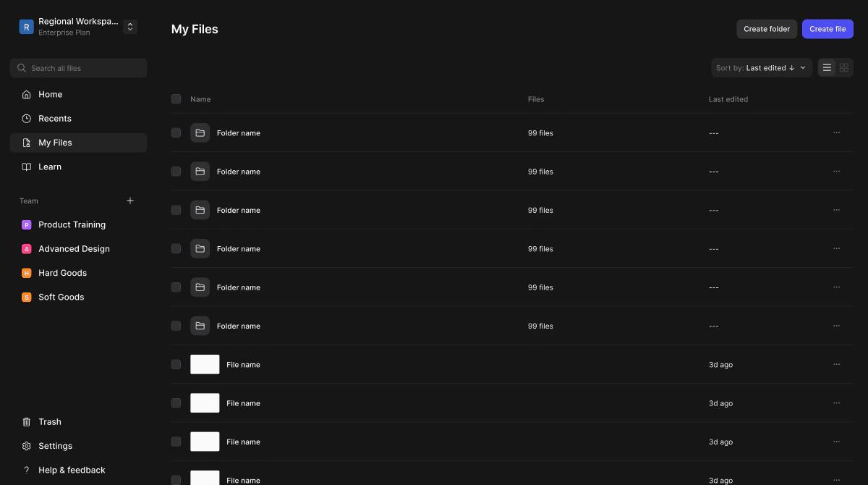
Task: Check the first Folder name row checkbox
Action: coord(176,132)
